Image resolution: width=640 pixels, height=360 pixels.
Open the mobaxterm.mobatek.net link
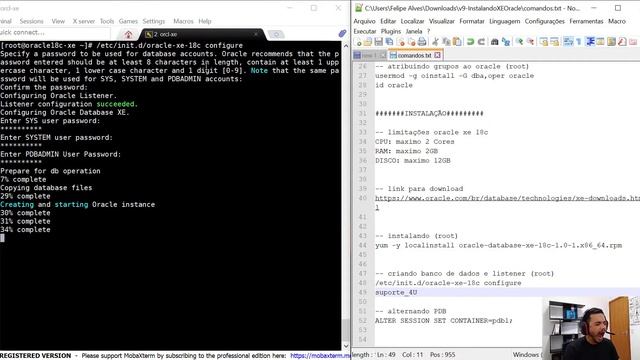[x=320, y=356]
